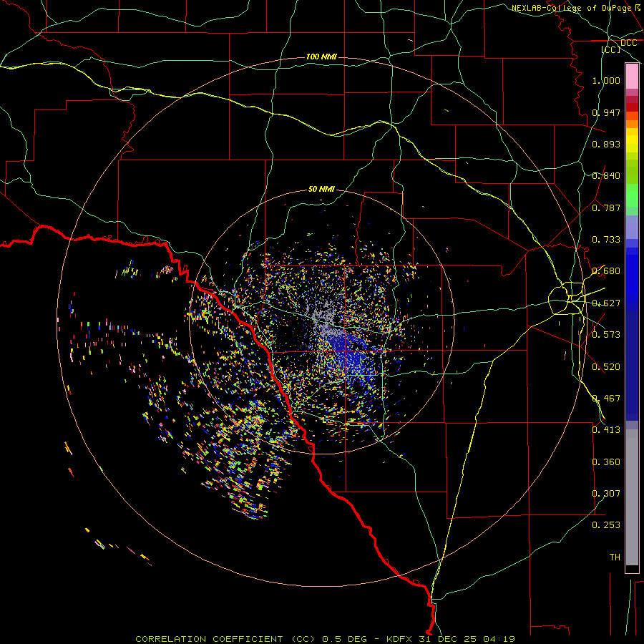Image resolution: width=644 pixels, height=644 pixels.
Task: Select the lavender color bar segment
Action: (632, 227)
